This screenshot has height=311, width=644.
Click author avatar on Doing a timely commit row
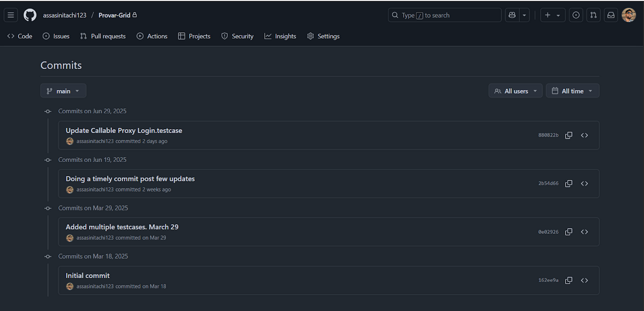point(70,190)
